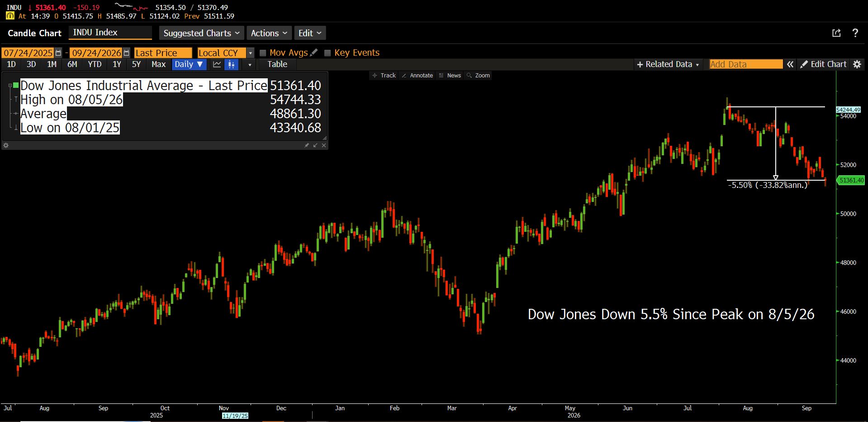
Task: Expand the Local CCY currency dropdown
Action: pos(250,53)
